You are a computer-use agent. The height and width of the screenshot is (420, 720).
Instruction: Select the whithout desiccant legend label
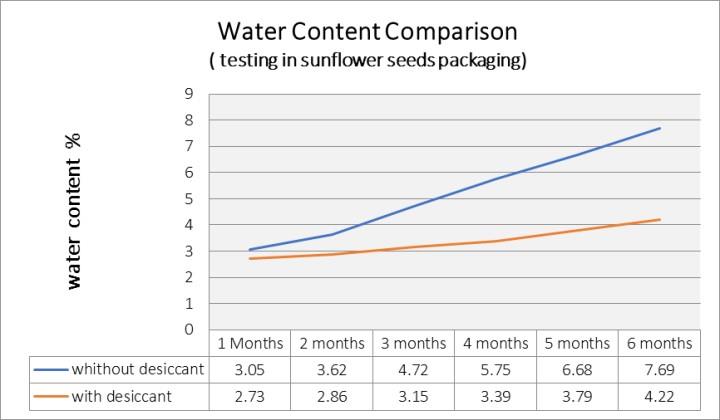pyautogui.click(x=138, y=369)
